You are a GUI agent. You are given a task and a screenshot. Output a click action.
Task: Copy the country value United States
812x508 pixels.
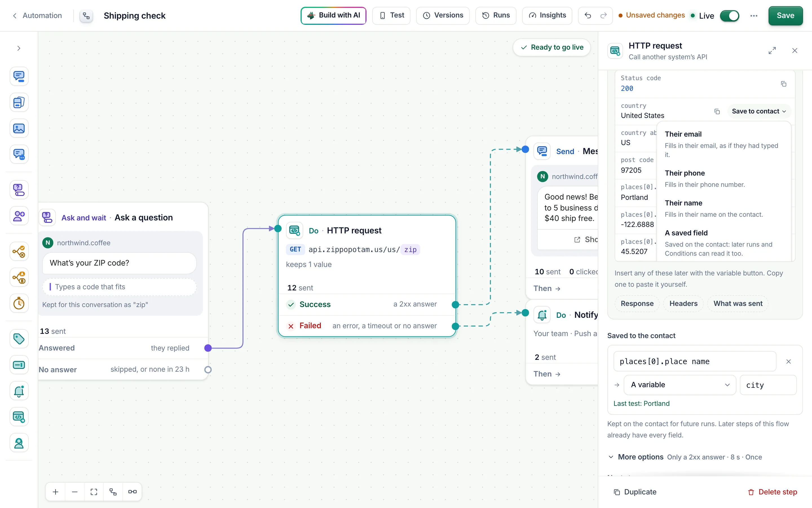pyautogui.click(x=717, y=111)
